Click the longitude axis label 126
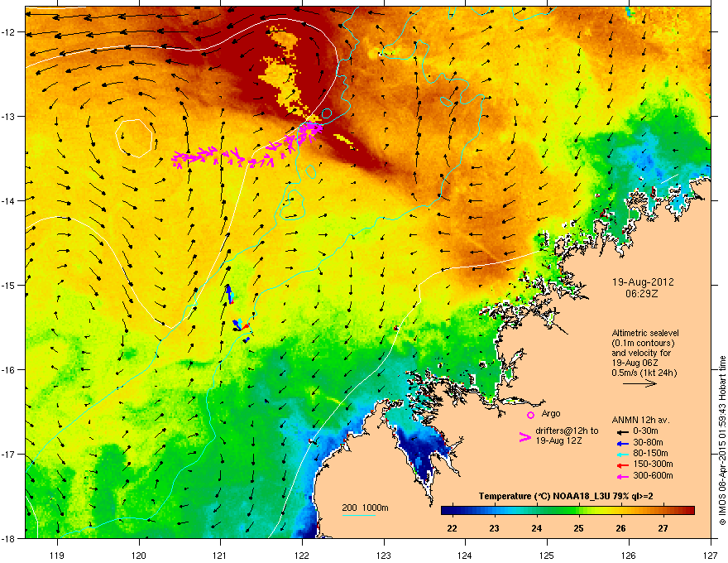728x563 pixels. [x=629, y=555]
